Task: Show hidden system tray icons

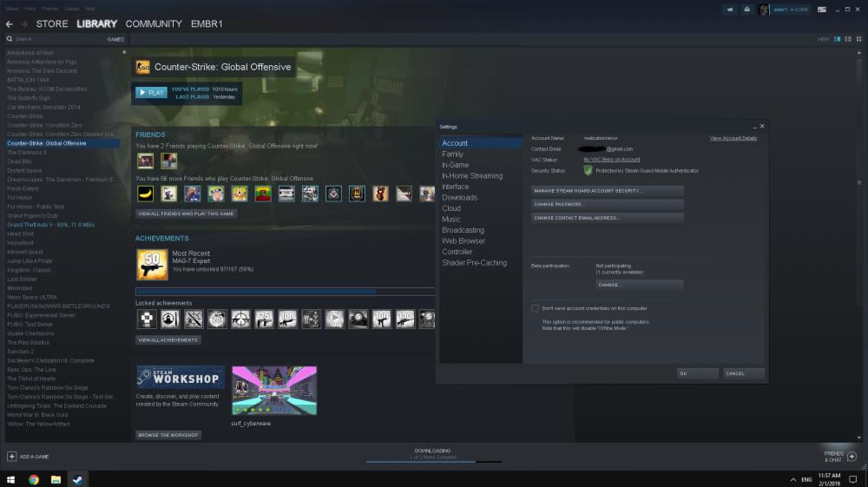Action: click(792, 479)
